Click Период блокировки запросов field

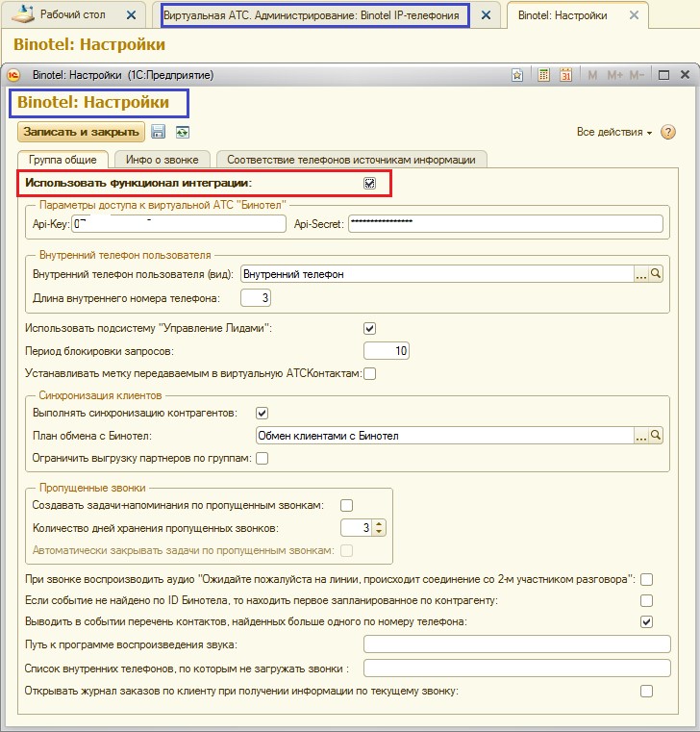tap(386, 350)
